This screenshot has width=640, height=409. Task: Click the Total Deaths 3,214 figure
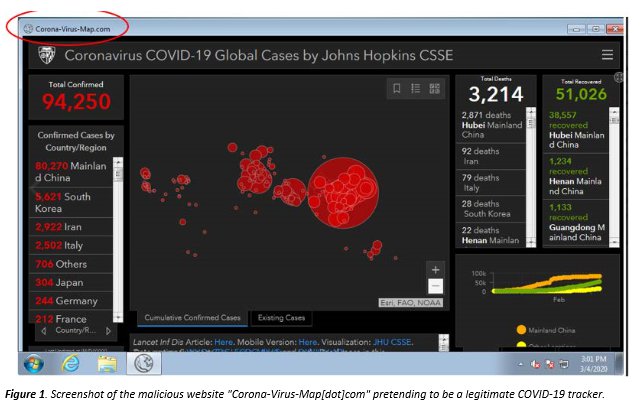click(496, 94)
